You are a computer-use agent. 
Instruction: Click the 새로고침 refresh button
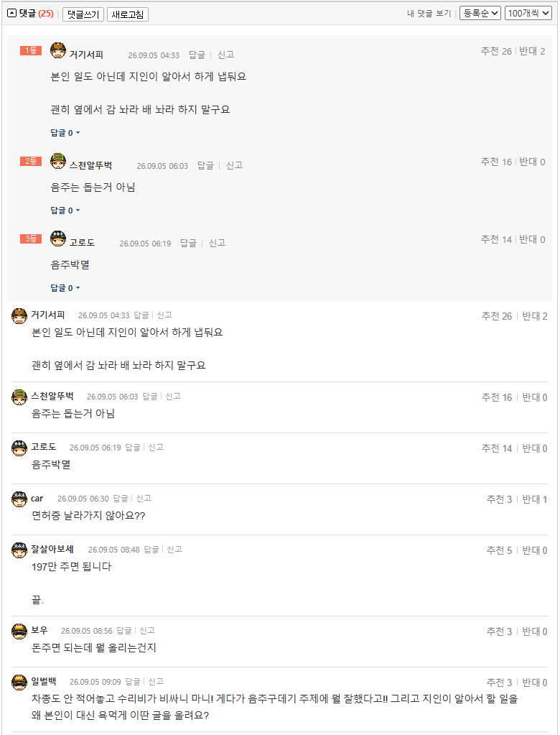(128, 14)
